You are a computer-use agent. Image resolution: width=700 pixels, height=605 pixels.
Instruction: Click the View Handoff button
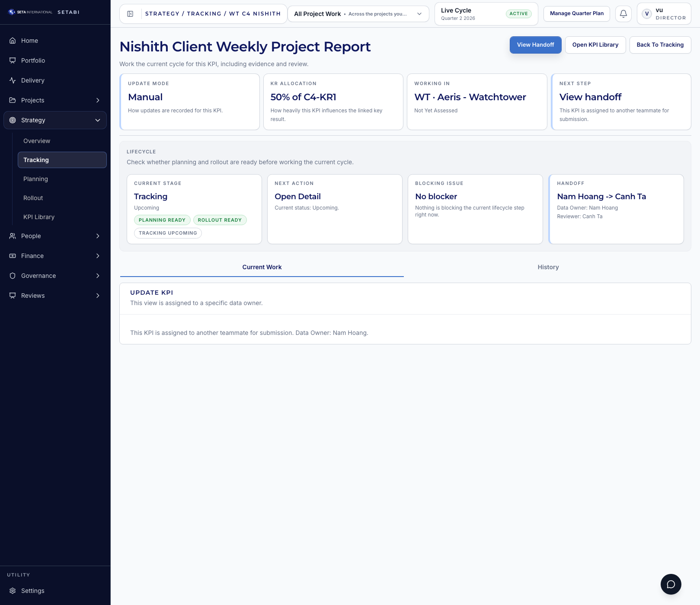(x=535, y=45)
